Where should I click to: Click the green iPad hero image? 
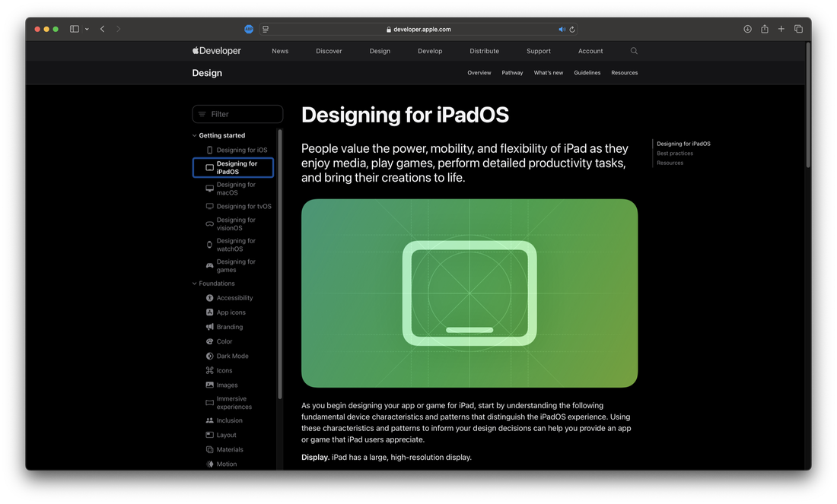(x=469, y=293)
